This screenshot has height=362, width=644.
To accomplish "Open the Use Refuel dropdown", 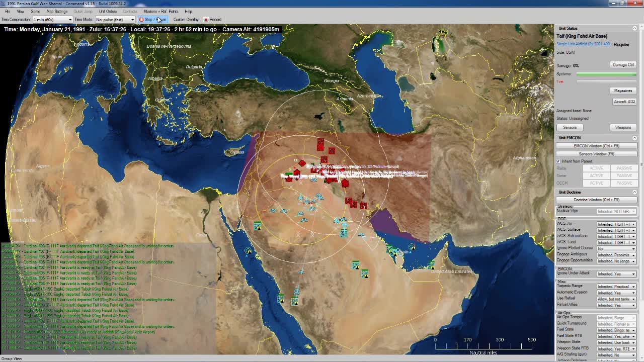I will click(616, 299).
